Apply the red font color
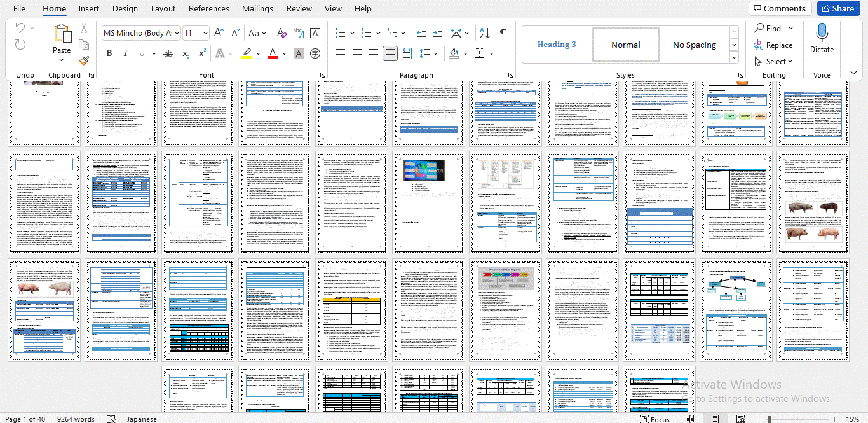The width and height of the screenshot is (868, 423). tap(273, 53)
